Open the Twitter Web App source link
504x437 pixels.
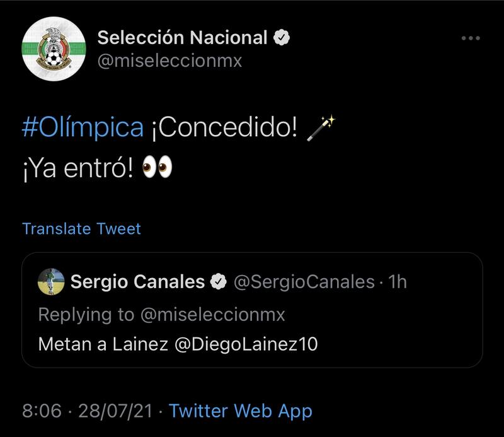point(241,411)
